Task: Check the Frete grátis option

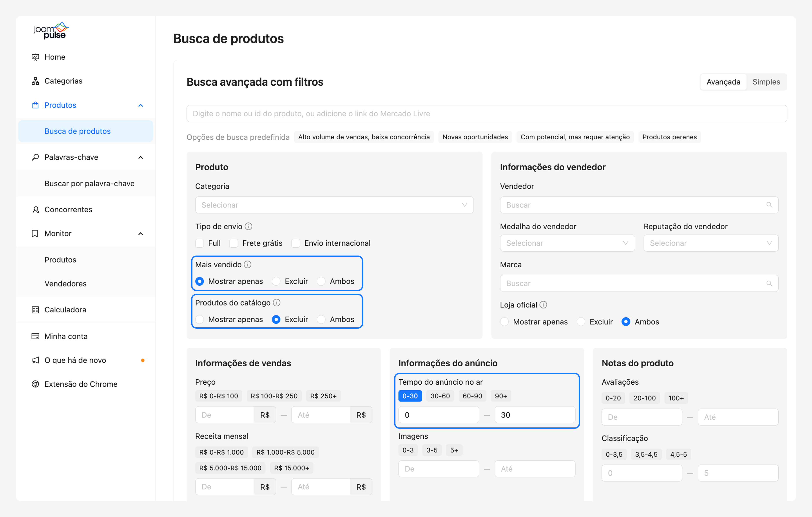Action: (234, 243)
